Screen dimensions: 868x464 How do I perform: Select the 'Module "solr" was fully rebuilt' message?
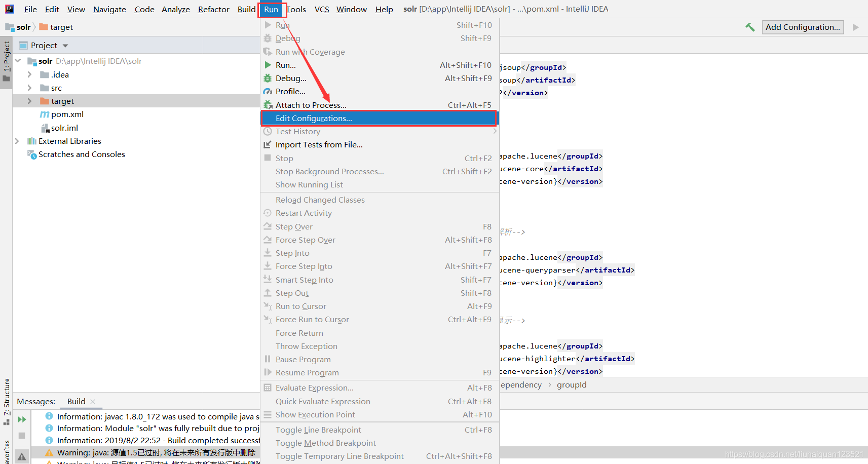tap(158, 428)
